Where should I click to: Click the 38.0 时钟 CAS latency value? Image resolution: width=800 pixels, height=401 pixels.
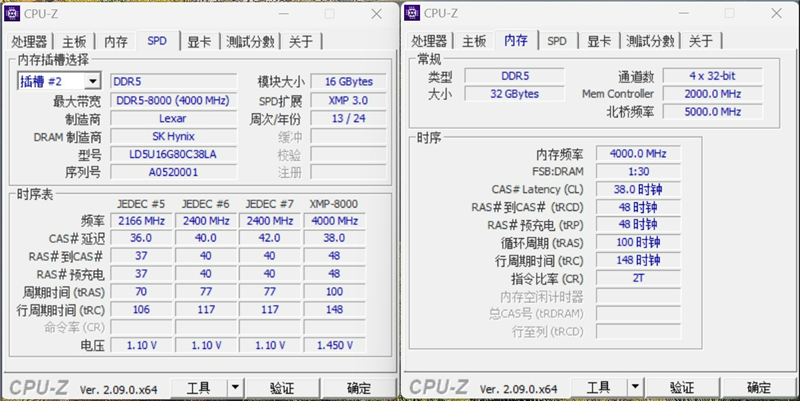pos(638,189)
